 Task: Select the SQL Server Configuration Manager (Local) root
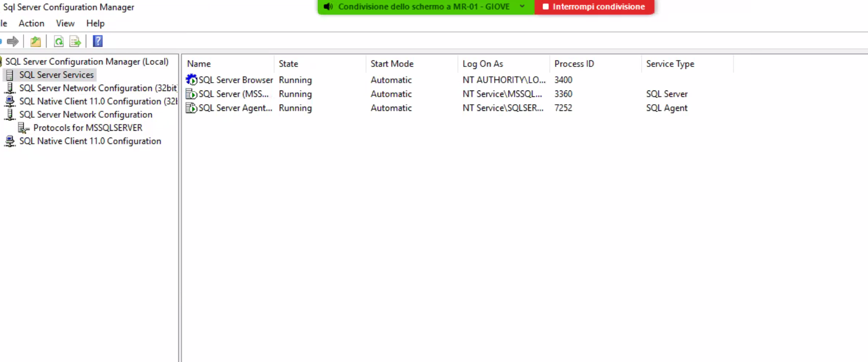coord(87,61)
